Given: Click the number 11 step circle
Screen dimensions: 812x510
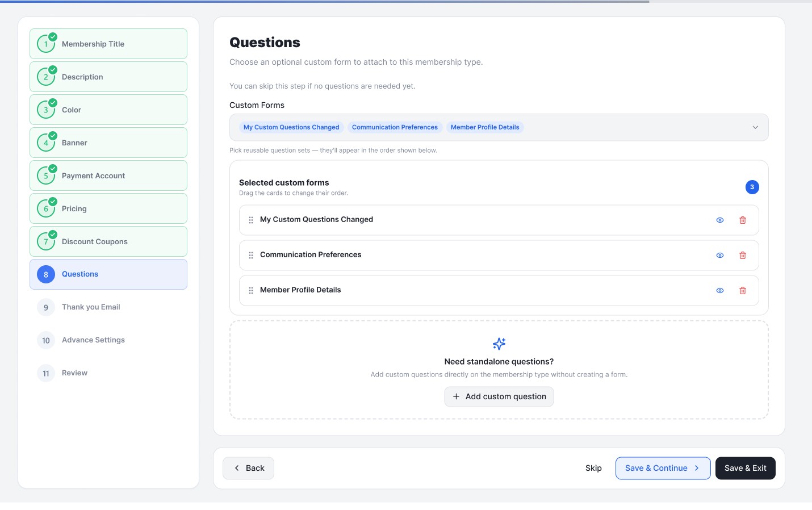Looking at the screenshot, I should click(x=46, y=373).
